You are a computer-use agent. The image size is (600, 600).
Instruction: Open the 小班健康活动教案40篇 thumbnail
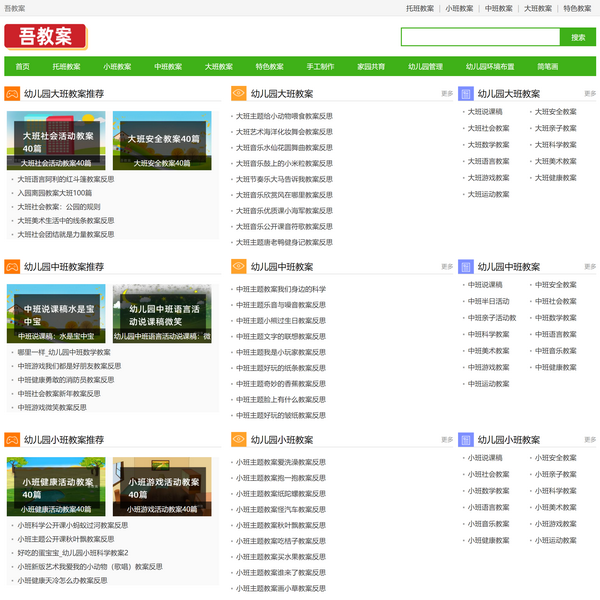point(56,486)
